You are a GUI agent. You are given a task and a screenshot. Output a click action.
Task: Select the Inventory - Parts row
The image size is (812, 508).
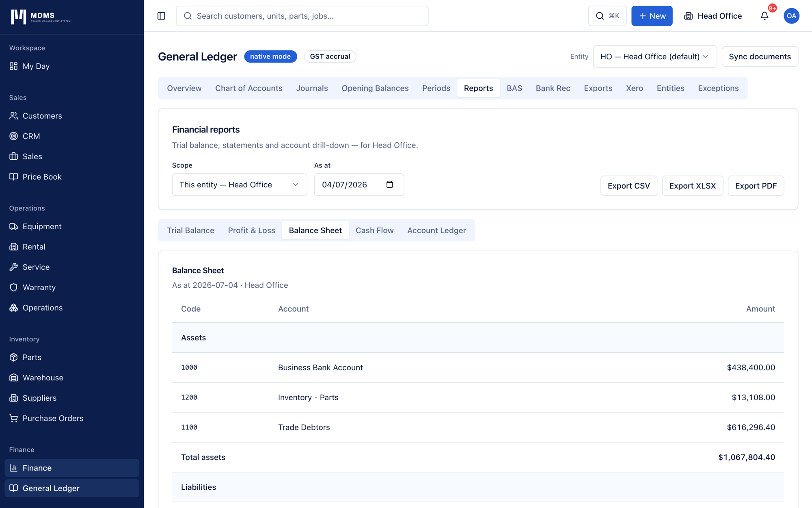[x=478, y=397]
